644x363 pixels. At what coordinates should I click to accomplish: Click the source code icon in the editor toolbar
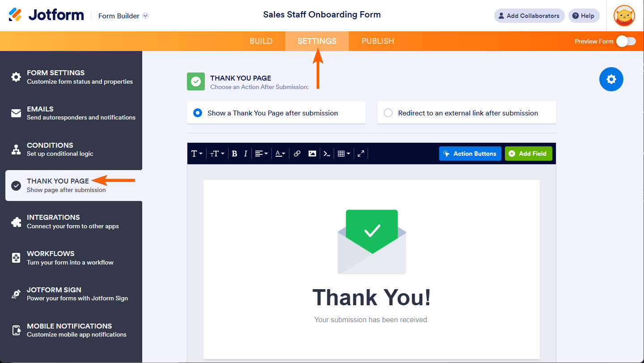click(x=327, y=154)
